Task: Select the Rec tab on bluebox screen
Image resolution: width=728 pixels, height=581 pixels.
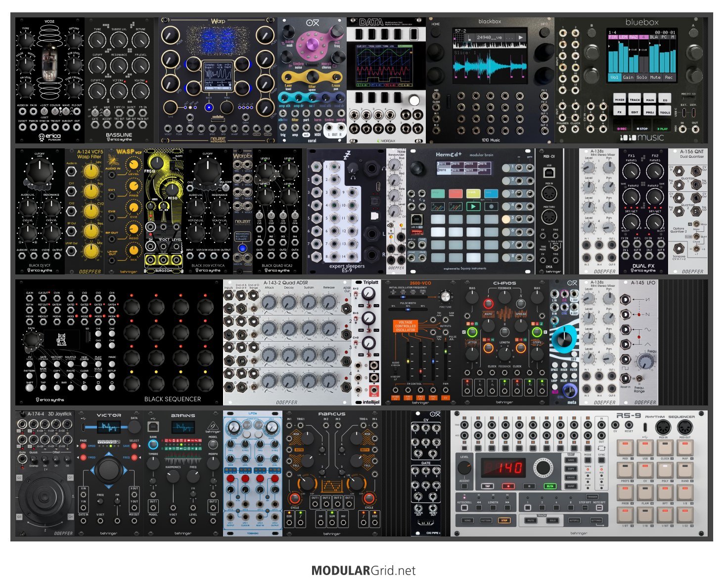Action: [x=669, y=78]
